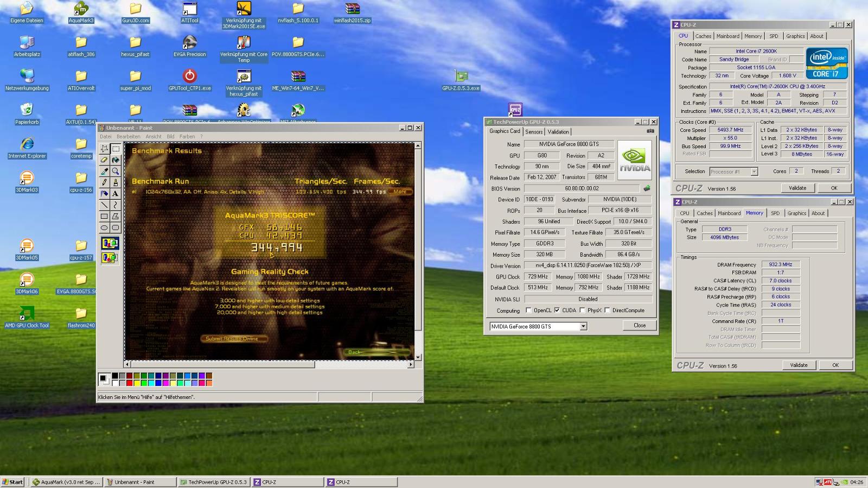
Task: Select the Free-Form Select tool in Paint
Action: point(104,149)
